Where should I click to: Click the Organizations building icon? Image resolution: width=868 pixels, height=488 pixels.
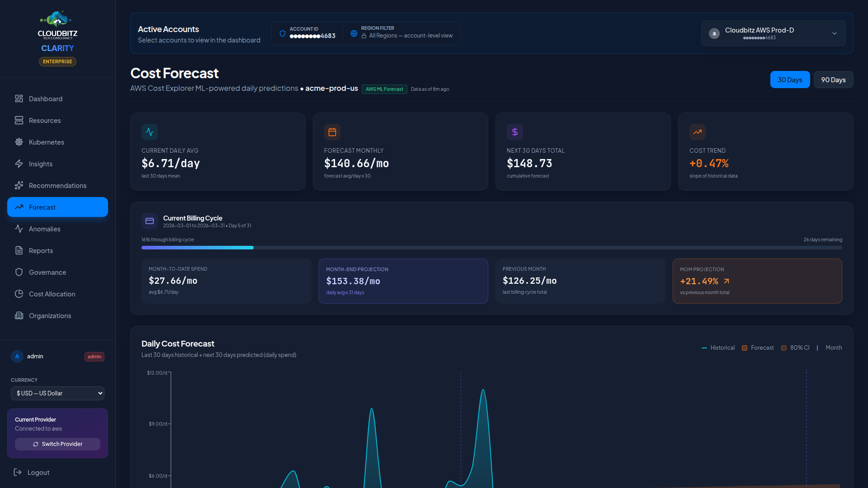pyautogui.click(x=19, y=315)
